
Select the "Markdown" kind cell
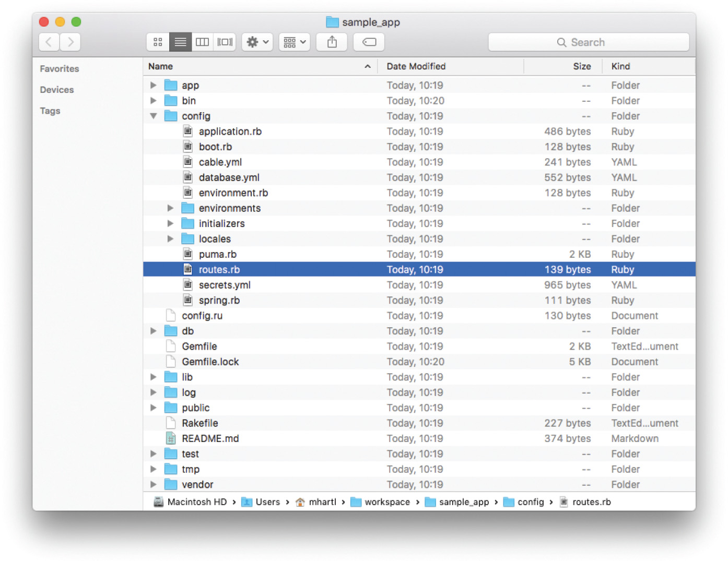(635, 438)
